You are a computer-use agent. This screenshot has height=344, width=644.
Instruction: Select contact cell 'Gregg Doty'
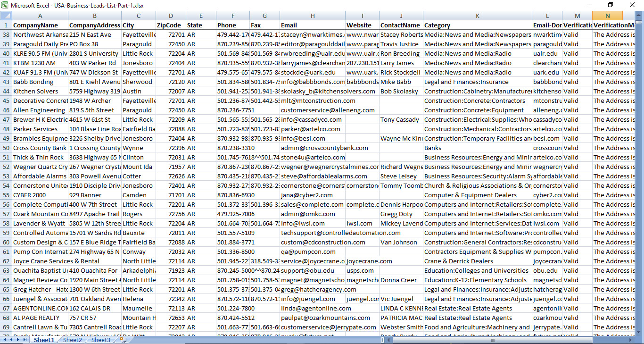click(401, 214)
